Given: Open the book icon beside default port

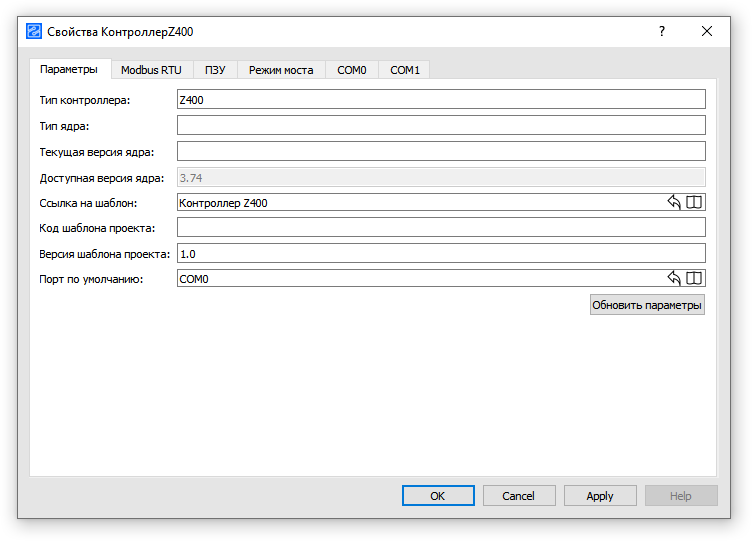Looking at the screenshot, I should tap(695, 279).
